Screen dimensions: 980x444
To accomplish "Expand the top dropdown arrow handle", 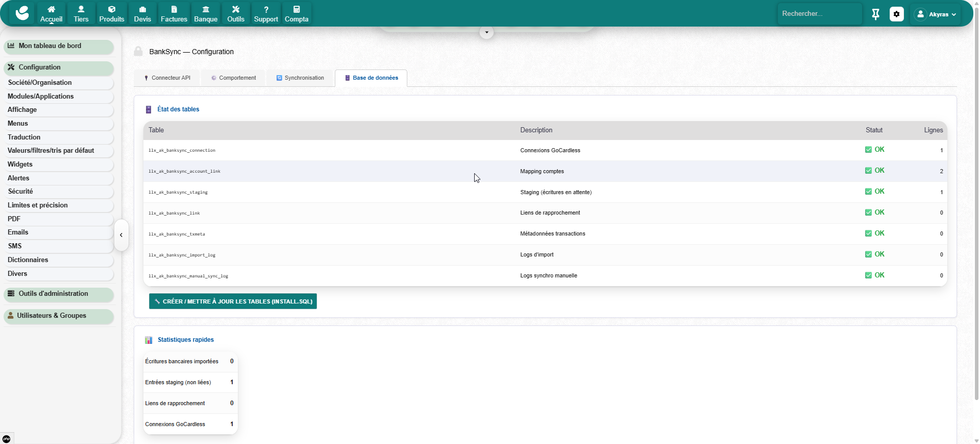I will [486, 32].
